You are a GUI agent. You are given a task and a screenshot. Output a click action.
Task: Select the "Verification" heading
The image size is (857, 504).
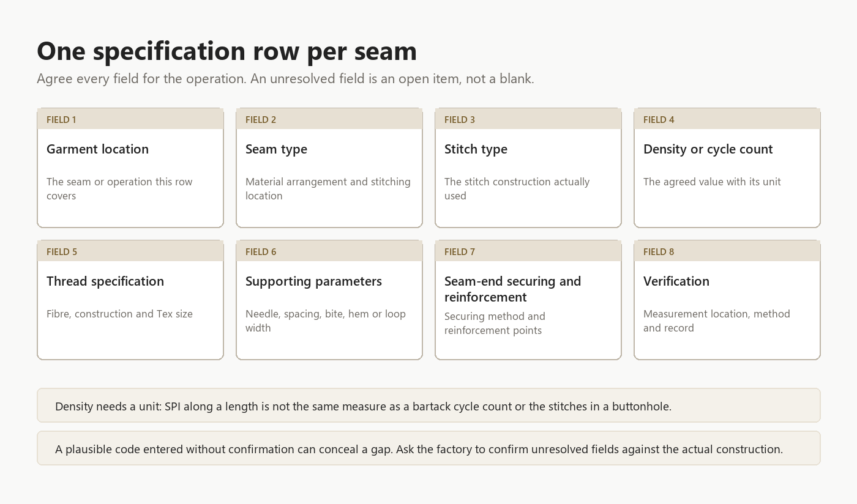tap(676, 281)
